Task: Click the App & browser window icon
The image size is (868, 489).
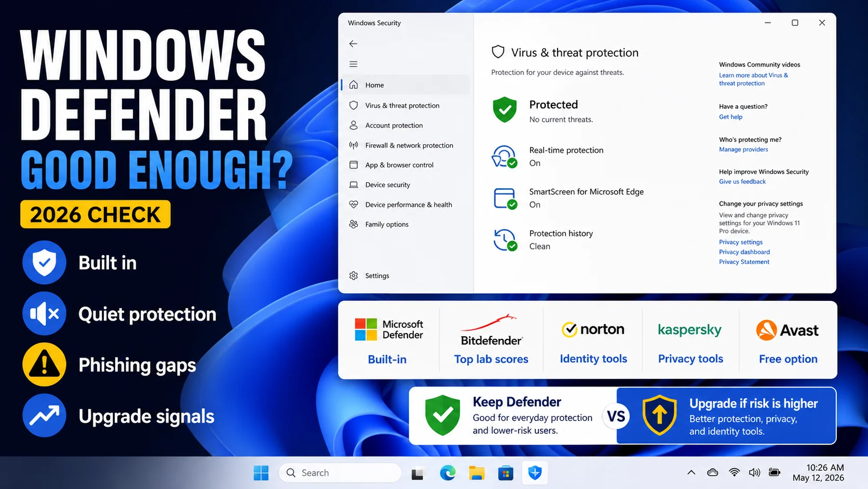Action: pyautogui.click(x=354, y=165)
